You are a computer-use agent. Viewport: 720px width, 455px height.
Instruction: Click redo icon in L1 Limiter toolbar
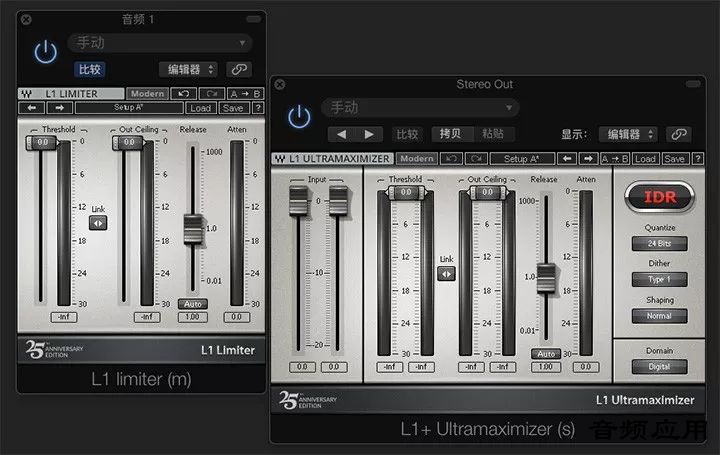coord(212,94)
